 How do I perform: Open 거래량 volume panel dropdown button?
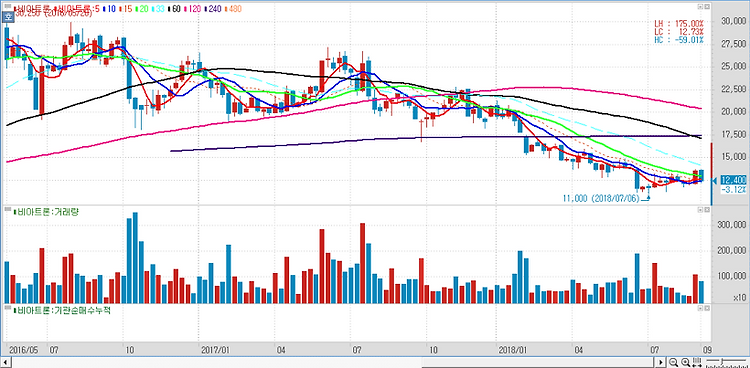tap(699, 210)
